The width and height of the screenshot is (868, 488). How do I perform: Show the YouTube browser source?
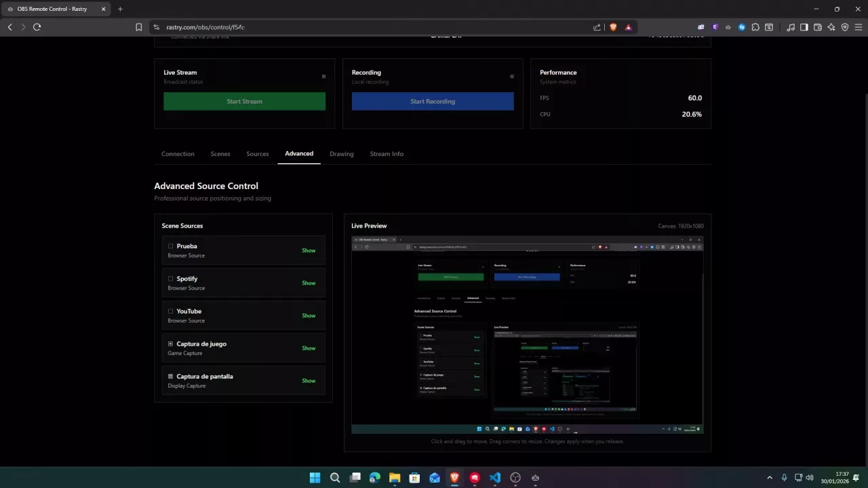(x=309, y=316)
